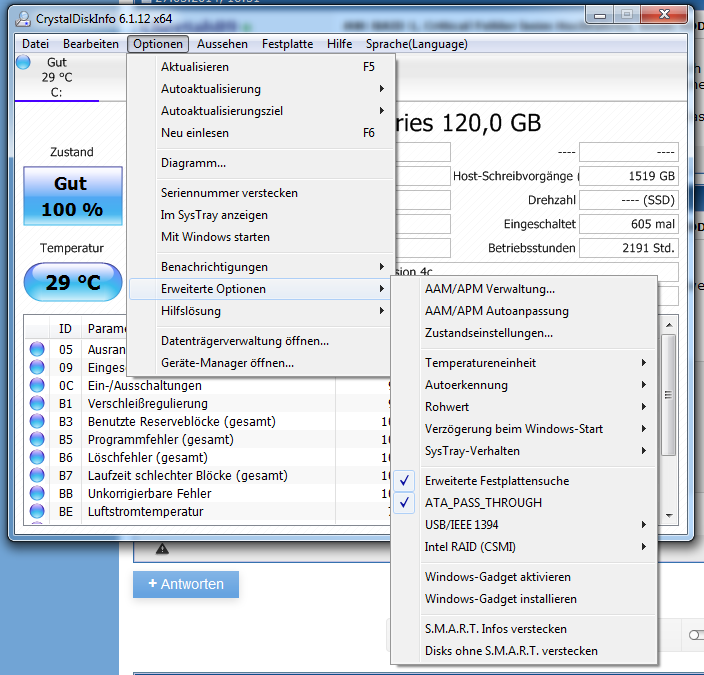Click the status orb of row B6

(37, 457)
